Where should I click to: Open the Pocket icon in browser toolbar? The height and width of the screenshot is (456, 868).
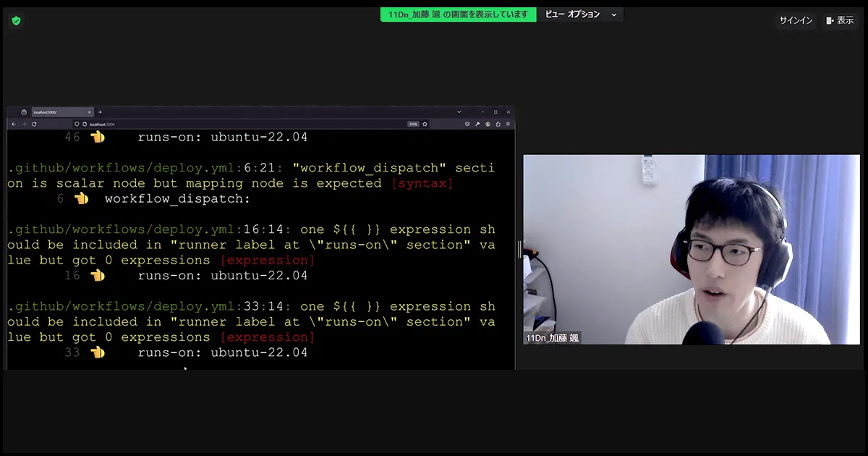coord(467,124)
